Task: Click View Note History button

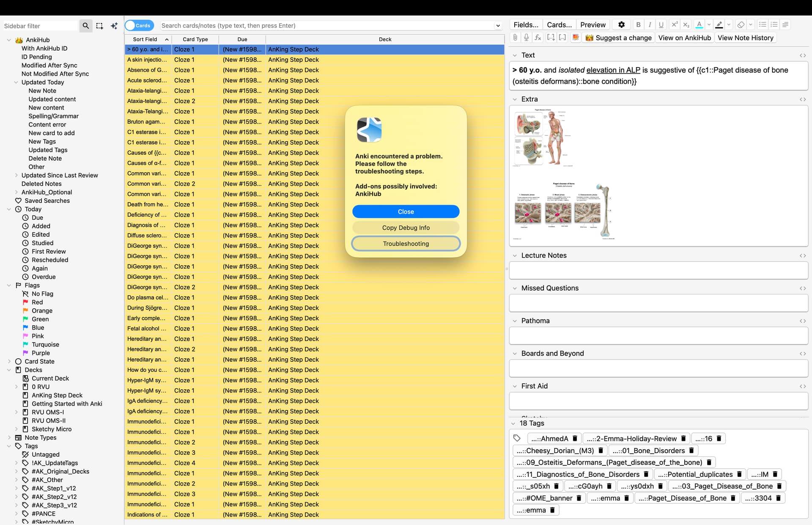Action: coord(746,38)
